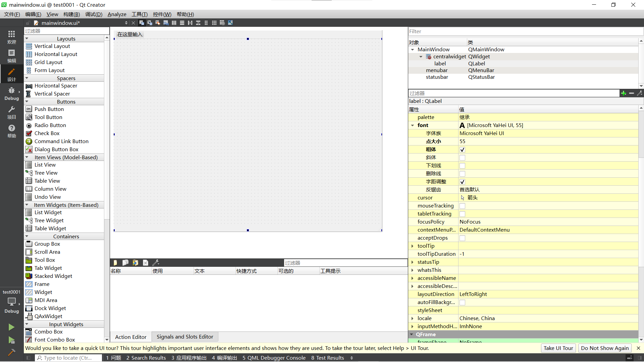The height and width of the screenshot is (362, 644).
Task: Uncheck the bold (粗体) font checkbox
Action: coord(462,149)
